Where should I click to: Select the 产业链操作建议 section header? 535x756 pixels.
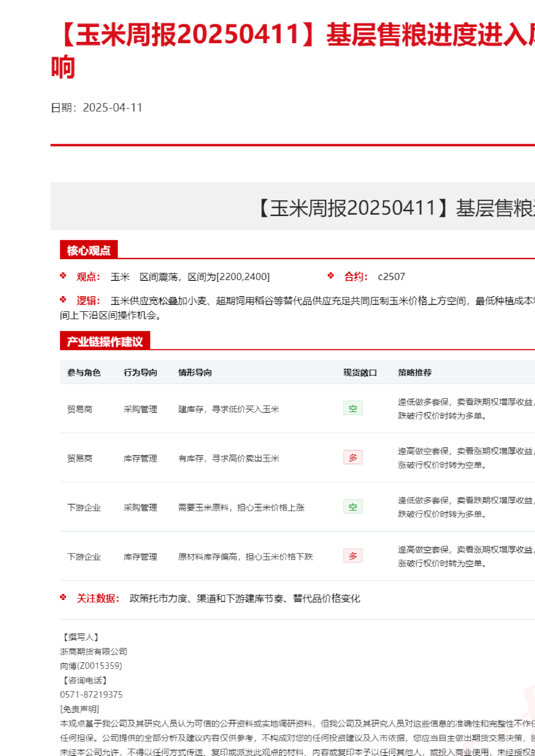pyautogui.click(x=105, y=342)
